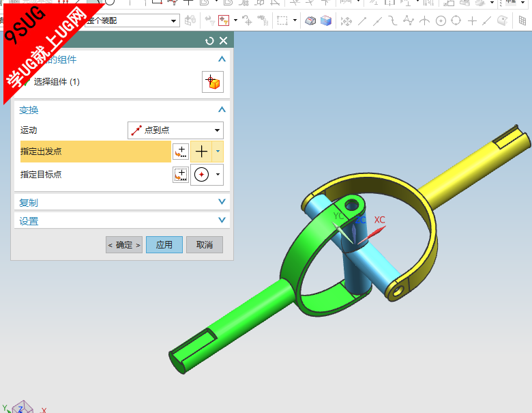The image size is (532, 413).
Task: Click the blue translucent cube icon
Action: 326,20
